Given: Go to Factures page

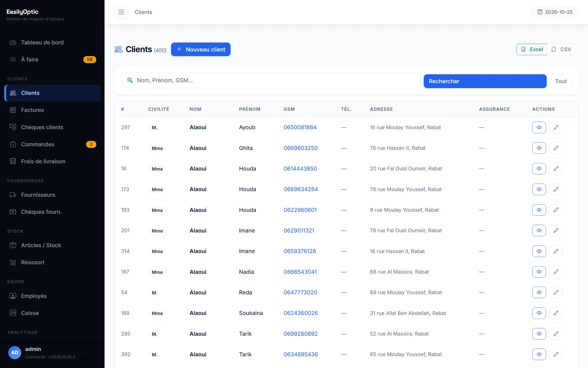Looking at the screenshot, I should point(52,110).
